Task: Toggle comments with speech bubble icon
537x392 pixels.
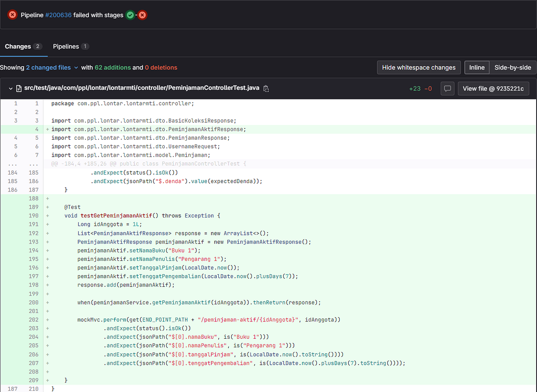Action: click(x=447, y=89)
